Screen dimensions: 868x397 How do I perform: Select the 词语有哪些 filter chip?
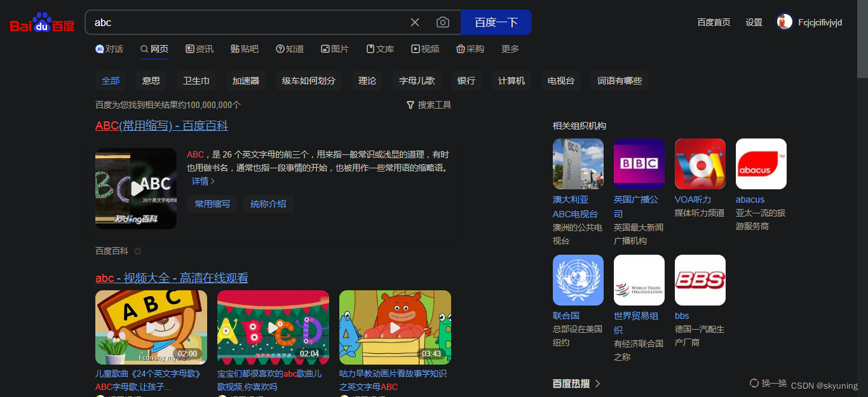point(620,81)
